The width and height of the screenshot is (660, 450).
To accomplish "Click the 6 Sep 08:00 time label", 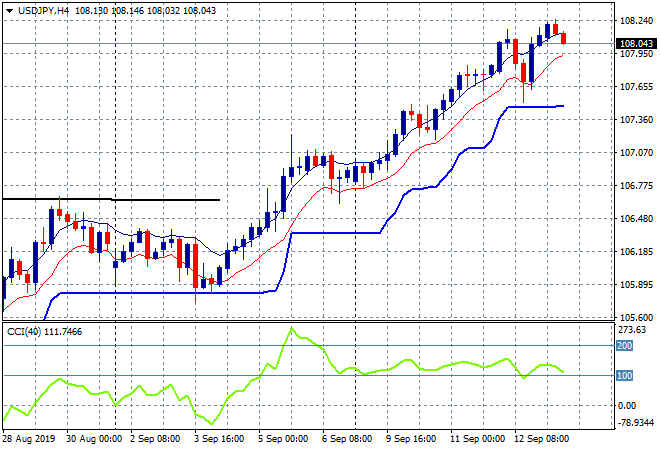I will pos(347,439).
